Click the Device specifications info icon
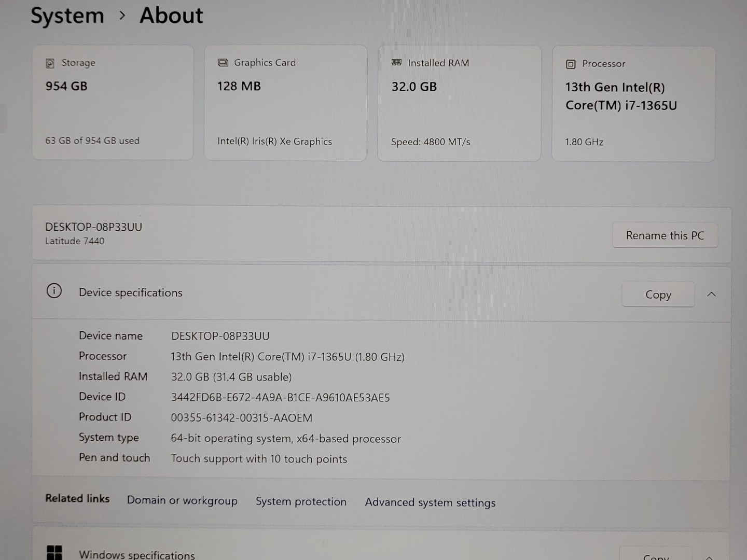 coord(54,291)
